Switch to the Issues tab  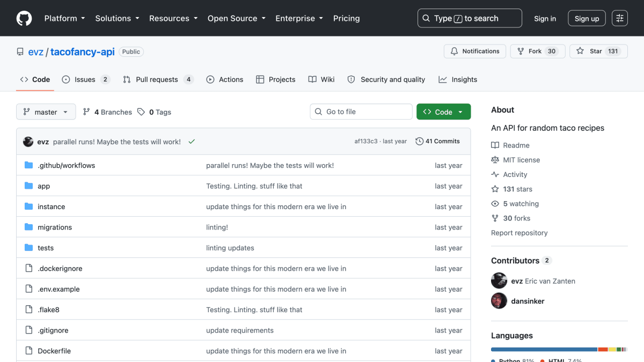(86, 79)
